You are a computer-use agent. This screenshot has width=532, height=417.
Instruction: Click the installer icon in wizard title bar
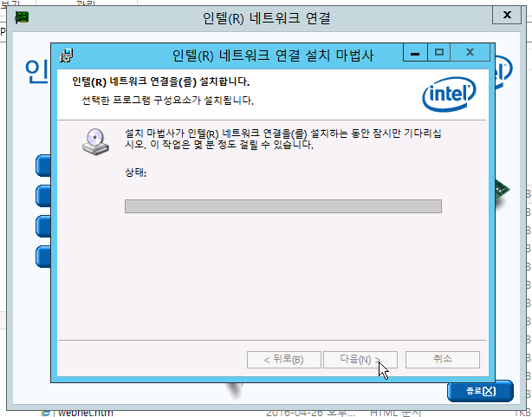click(x=67, y=55)
